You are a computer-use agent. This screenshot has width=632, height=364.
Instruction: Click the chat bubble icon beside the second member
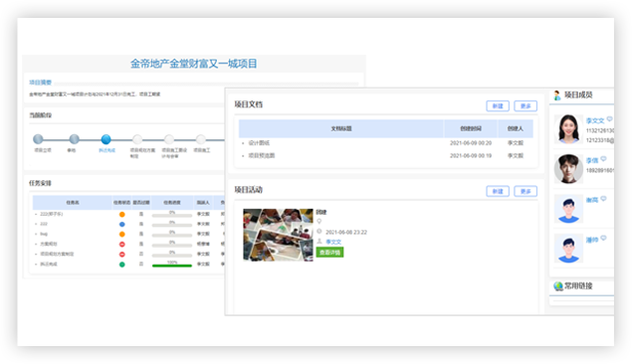click(603, 159)
